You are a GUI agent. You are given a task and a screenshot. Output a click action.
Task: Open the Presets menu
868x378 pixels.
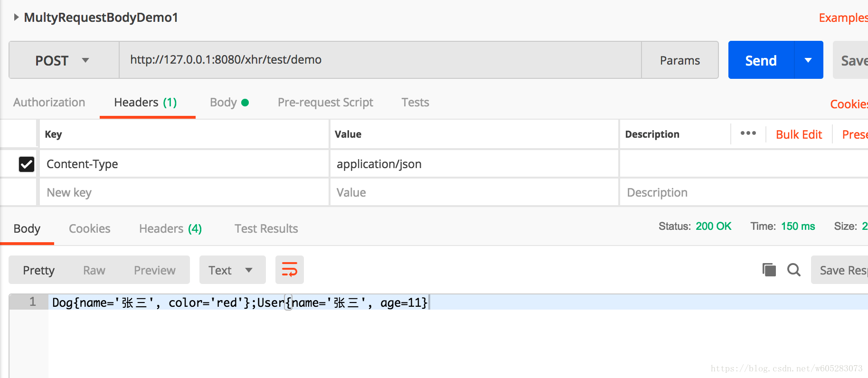tap(855, 134)
